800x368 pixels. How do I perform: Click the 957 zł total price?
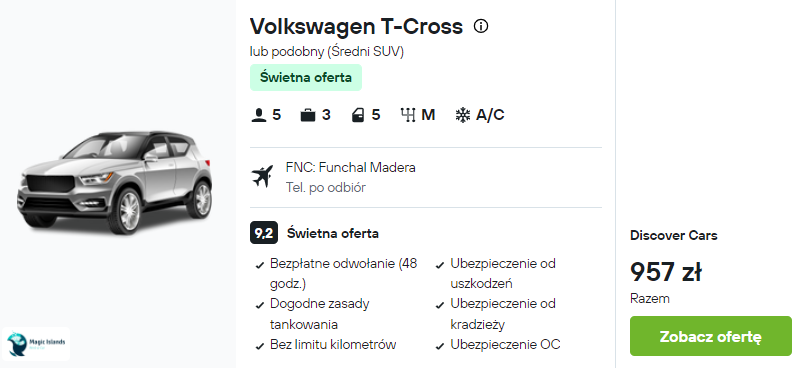pos(666,272)
